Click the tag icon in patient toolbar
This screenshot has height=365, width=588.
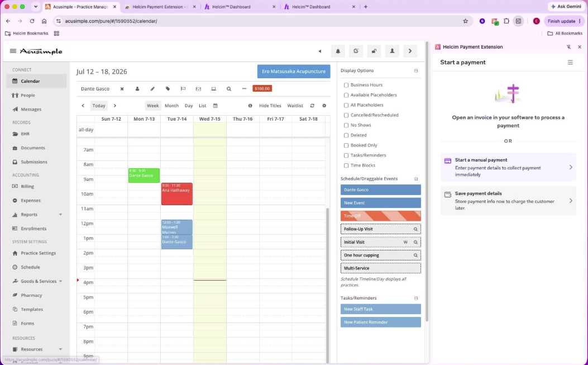click(168, 89)
